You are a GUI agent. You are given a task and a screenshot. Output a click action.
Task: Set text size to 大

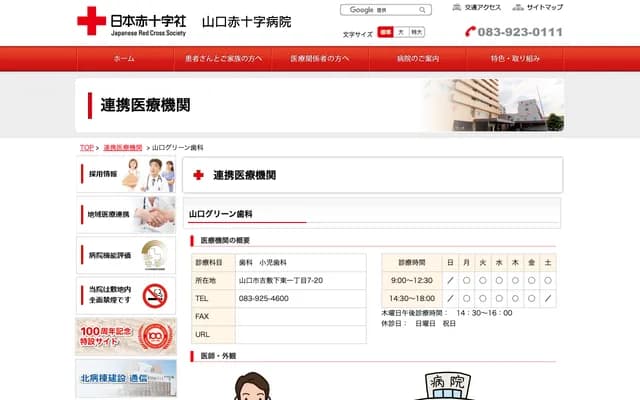(x=401, y=32)
